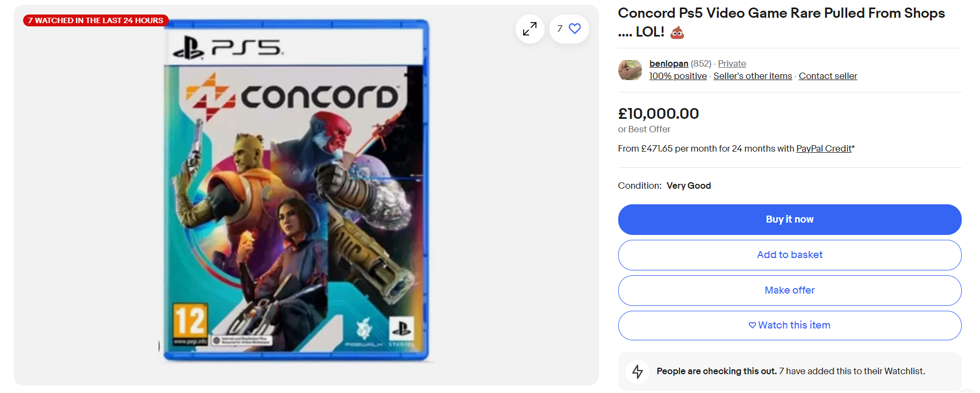Click the lightning bolt icon
This screenshot has width=980, height=393.
pos(638,371)
